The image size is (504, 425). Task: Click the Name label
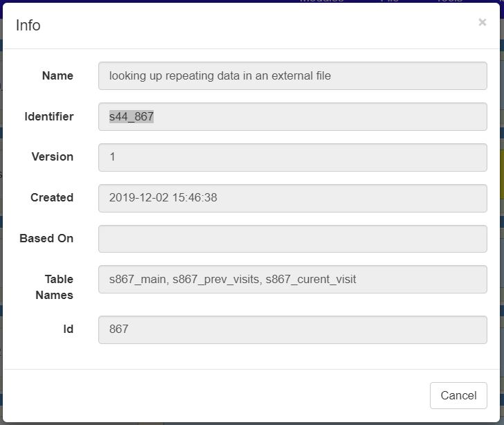[57, 76]
